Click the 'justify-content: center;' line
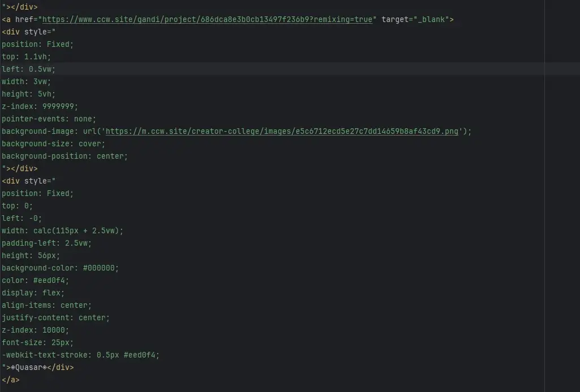 click(x=55, y=318)
